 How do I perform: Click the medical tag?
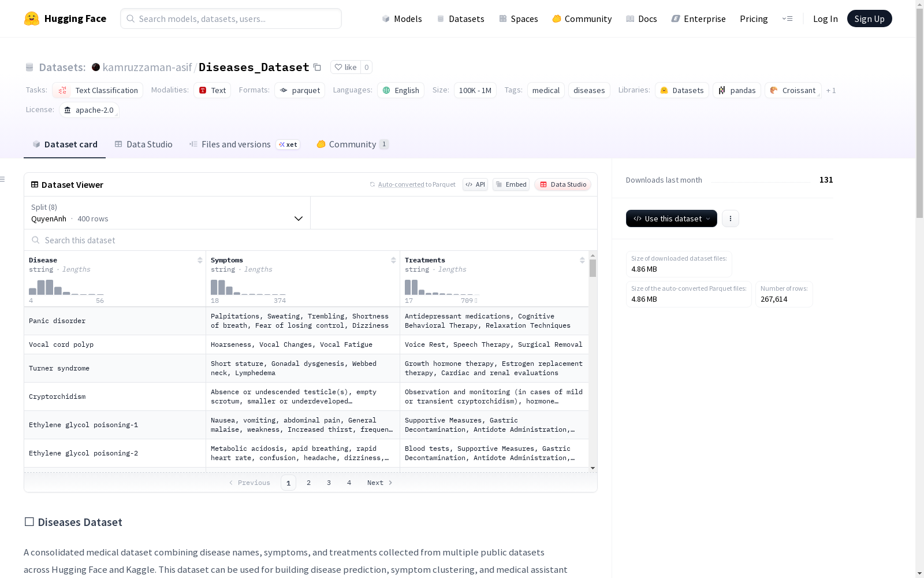click(546, 90)
